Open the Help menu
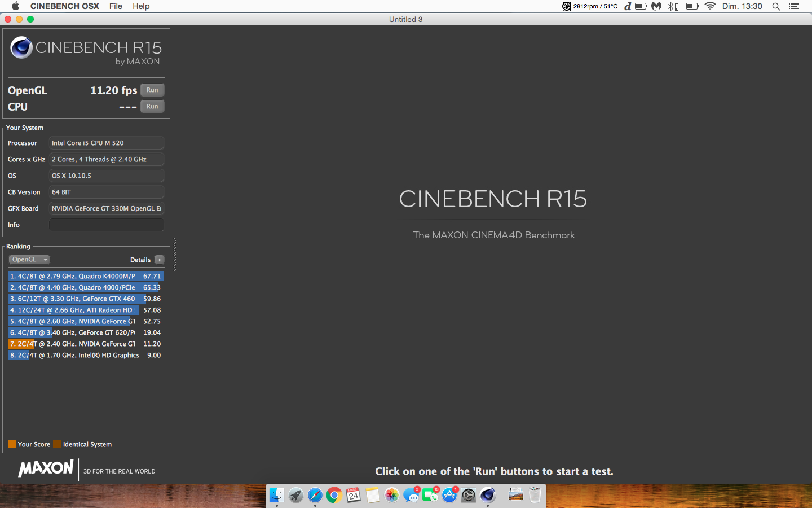This screenshot has width=812, height=508. 141,6
